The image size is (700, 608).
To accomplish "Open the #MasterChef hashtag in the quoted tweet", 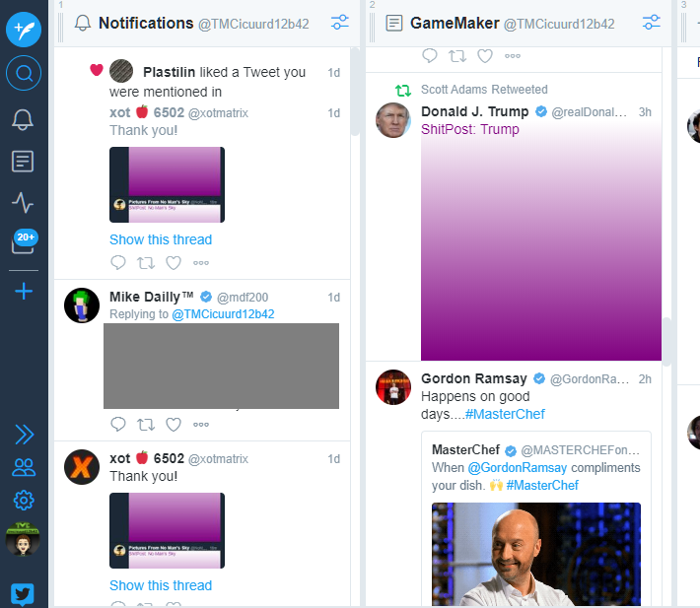I will tap(542, 485).
